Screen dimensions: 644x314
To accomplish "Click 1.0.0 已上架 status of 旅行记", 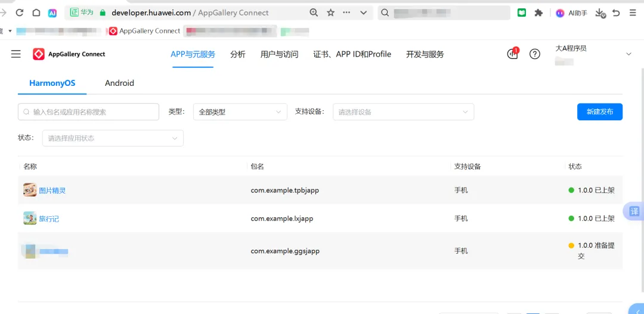I will point(596,218).
